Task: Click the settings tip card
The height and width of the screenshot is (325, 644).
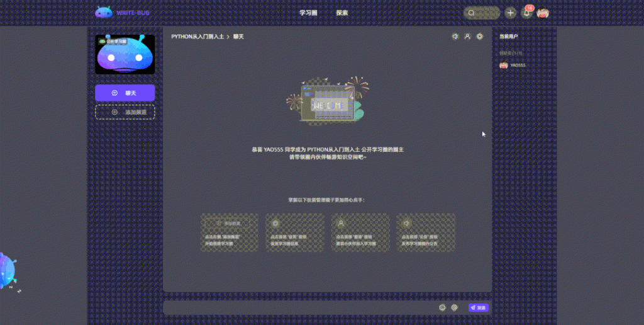Action: click(x=295, y=232)
